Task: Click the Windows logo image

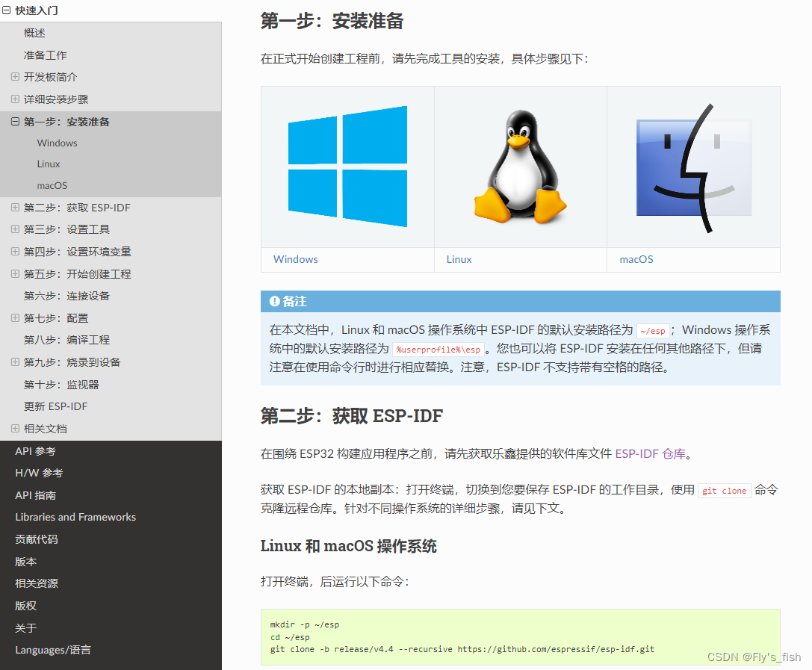Action: point(347,167)
